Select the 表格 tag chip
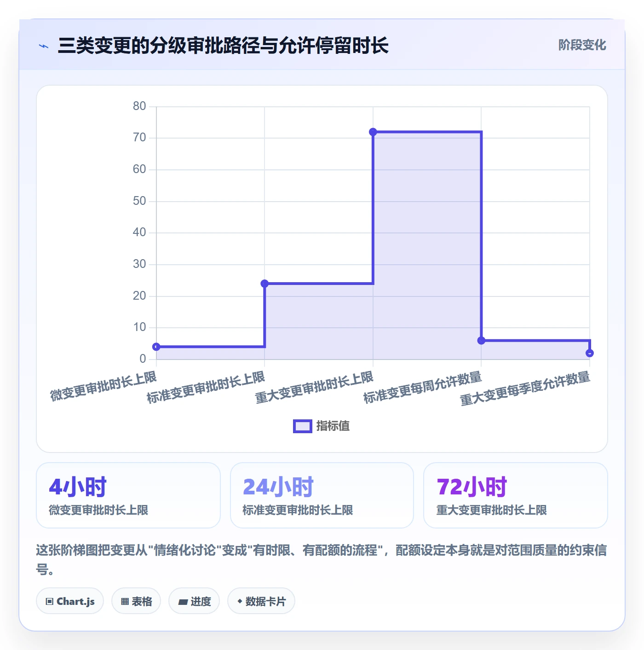 click(136, 601)
